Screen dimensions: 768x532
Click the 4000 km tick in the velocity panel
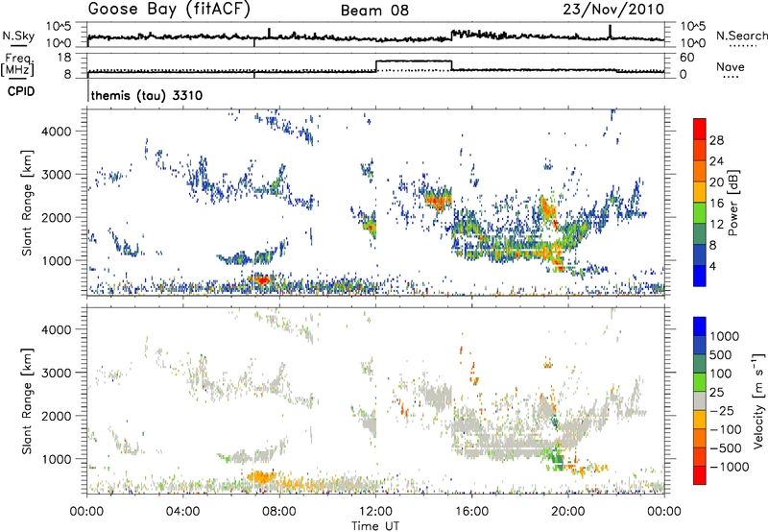coord(56,329)
